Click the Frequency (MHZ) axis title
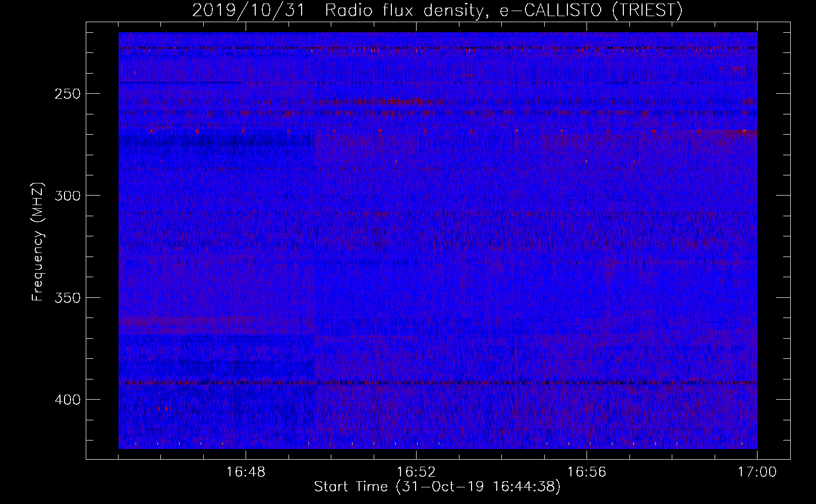The height and width of the screenshot is (504, 816). [x=38, y=241]
